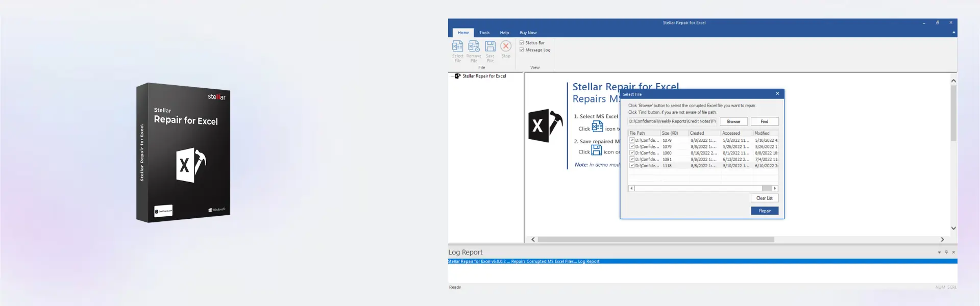The width and height of the screenshot is (980, 306).
Task: Click the Clear List button
Action: tap(764, 198)
